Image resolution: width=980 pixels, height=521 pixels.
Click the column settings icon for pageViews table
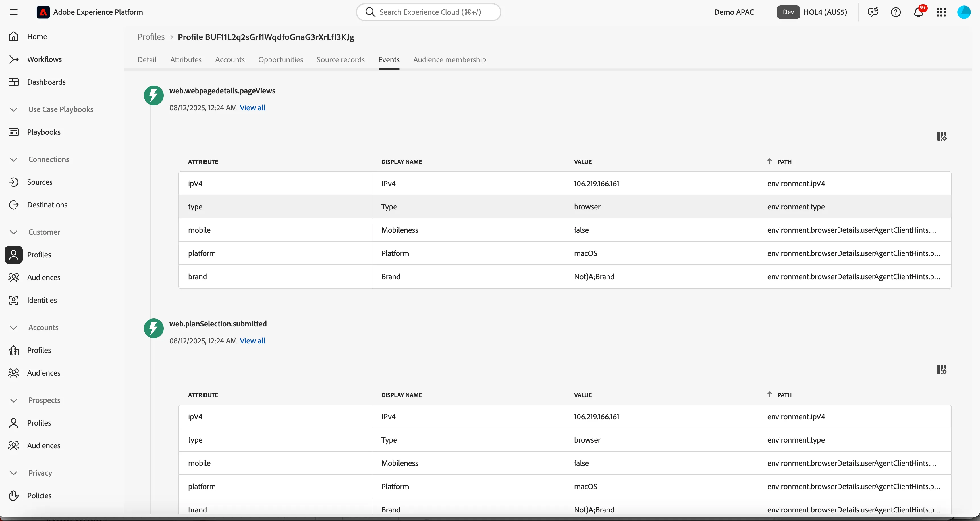pyautogui.click(x=942, y=136)
